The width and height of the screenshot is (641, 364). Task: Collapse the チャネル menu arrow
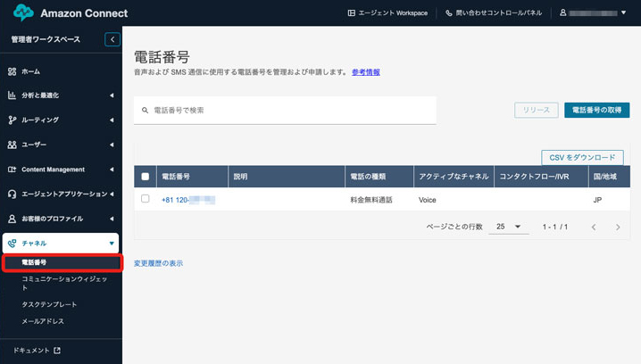[x=112, y=243]
